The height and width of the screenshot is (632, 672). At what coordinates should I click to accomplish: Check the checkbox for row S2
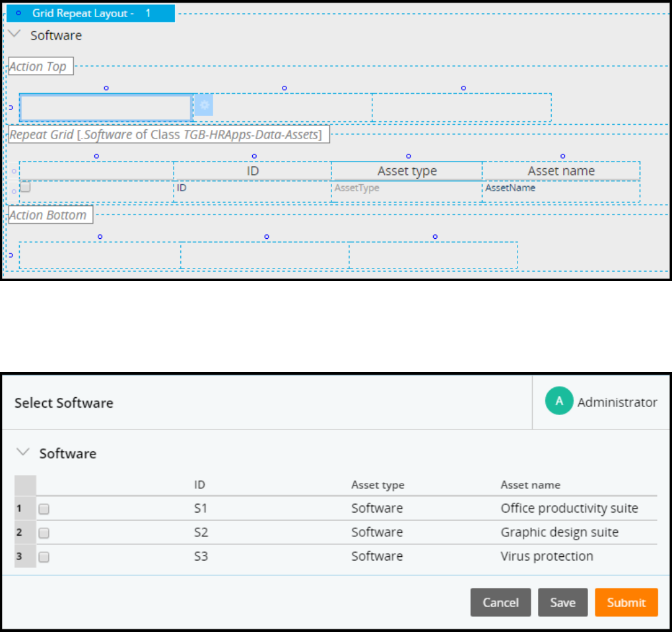tap(44, 532)
